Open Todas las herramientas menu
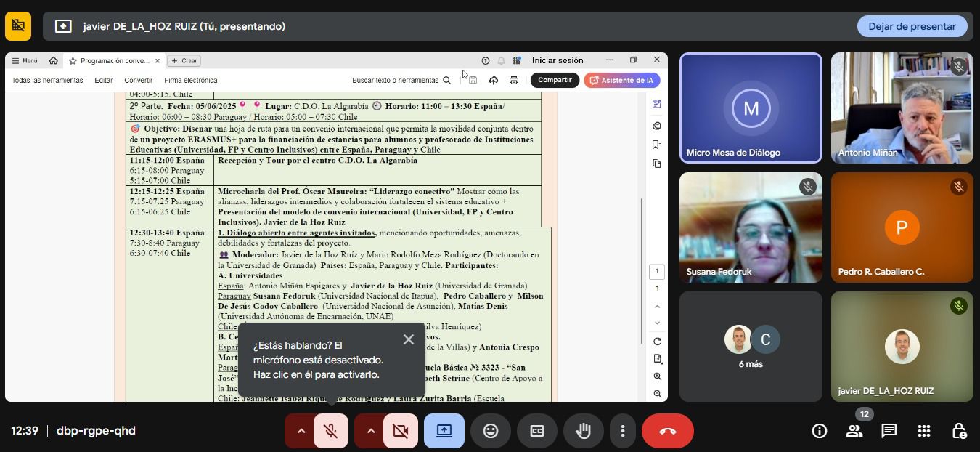Viewport: 980px width, 452px height. (47, 80)
